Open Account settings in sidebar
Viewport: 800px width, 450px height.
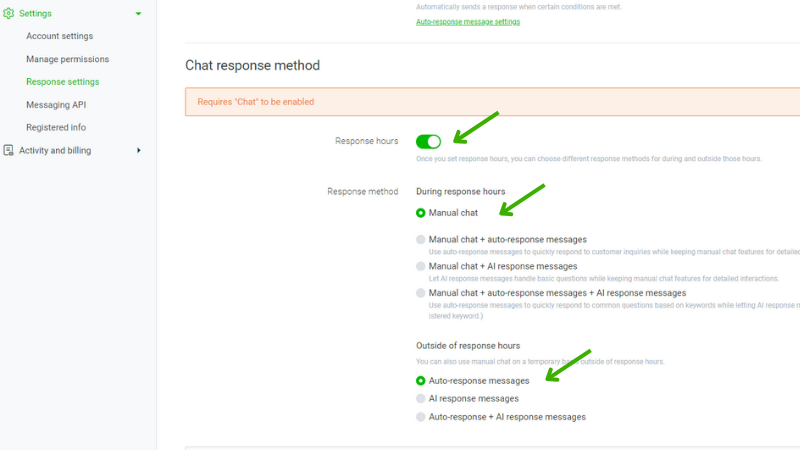(x=60, y=36)
